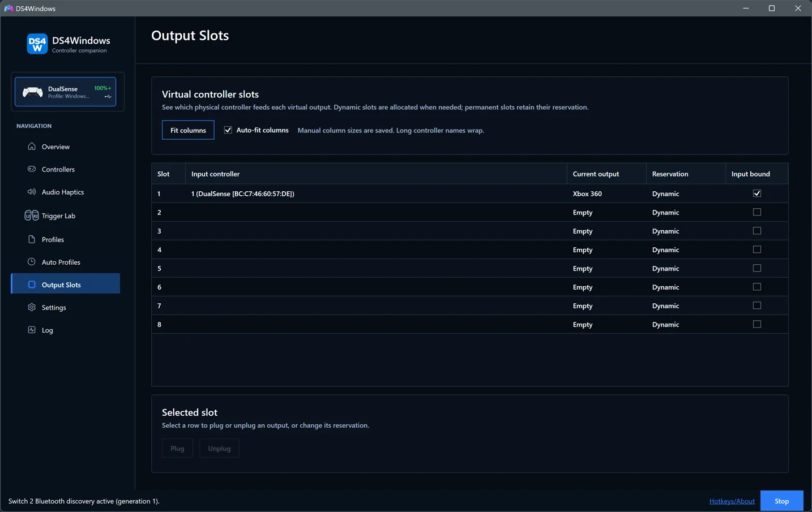Click the Input bound column header
This screenshot has width=812, height=512.
[x=757, y=174]
